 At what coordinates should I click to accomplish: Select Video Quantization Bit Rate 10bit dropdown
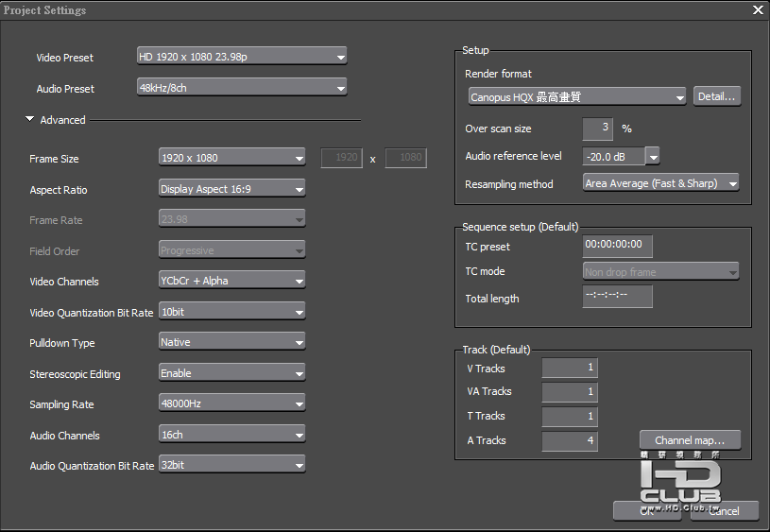(x=231, y=312)
